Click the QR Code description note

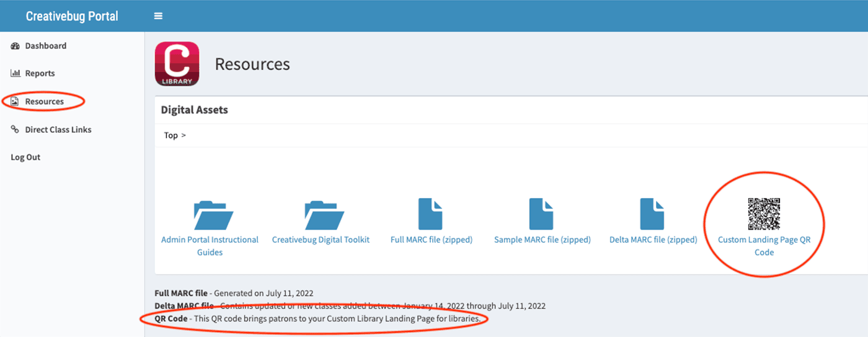317,319
